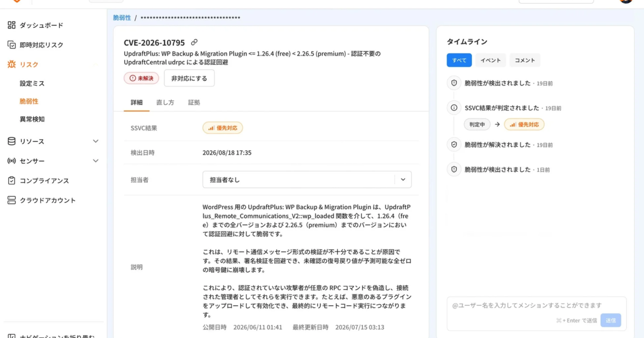
Task: Click the 説明 row label
Action: click(137, 267)
